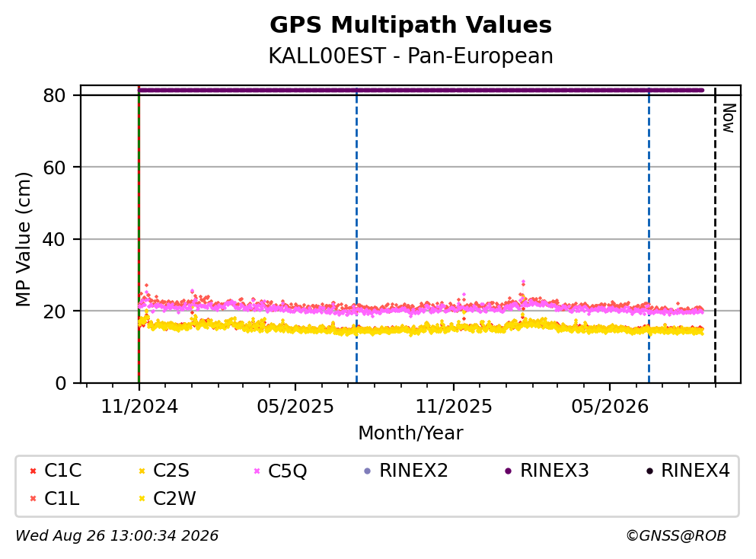Click the 05/2026 x-axis tick label

coord(610,407)
